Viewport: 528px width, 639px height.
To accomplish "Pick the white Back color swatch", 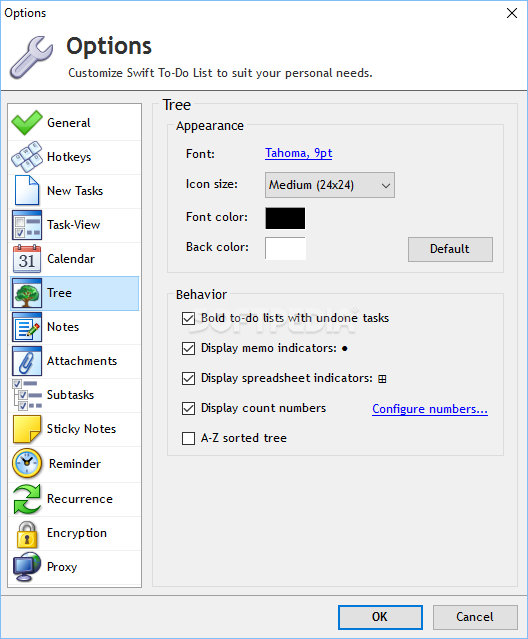I will (285, 248).
